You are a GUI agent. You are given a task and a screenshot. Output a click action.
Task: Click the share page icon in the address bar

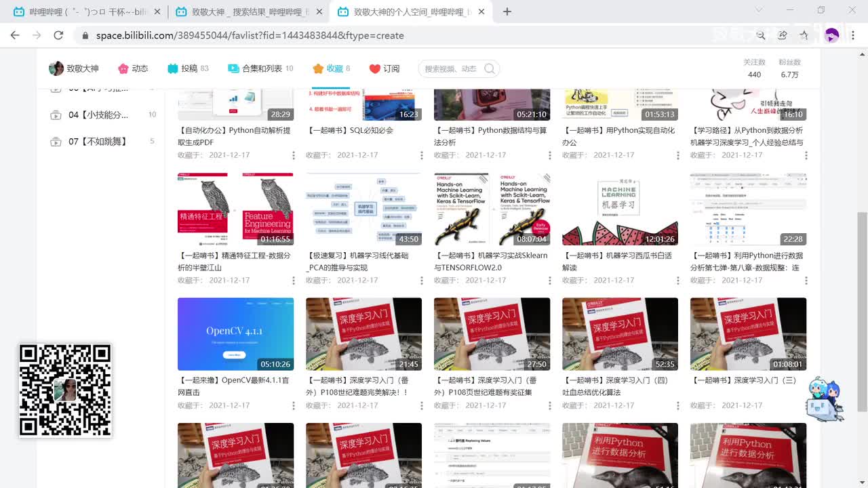[783, 35]
